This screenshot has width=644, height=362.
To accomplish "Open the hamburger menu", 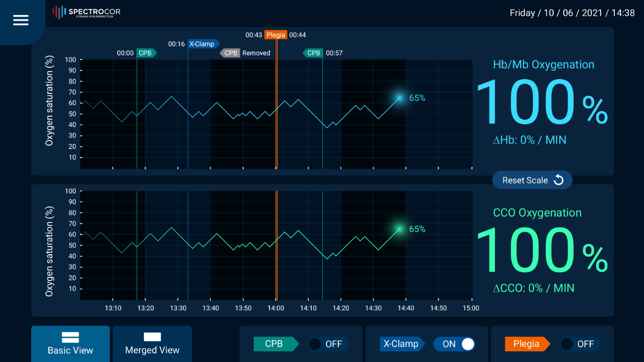I will pos(21,20).
